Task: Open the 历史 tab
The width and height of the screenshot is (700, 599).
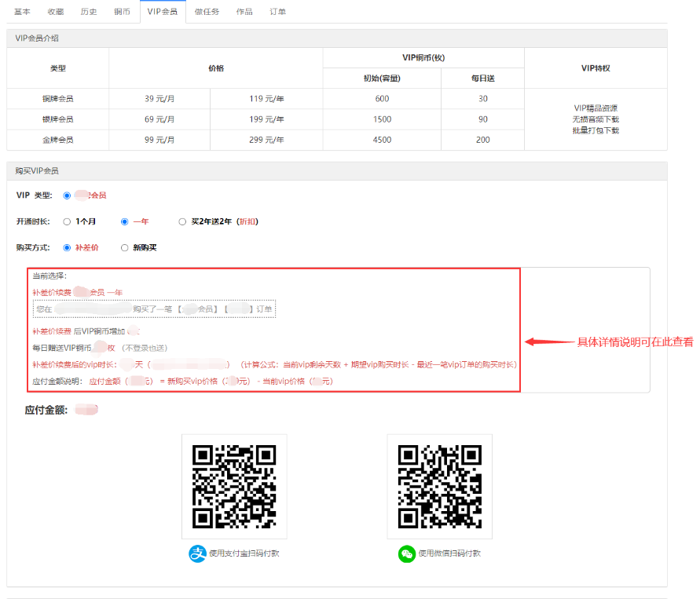Action: (89, 12)
